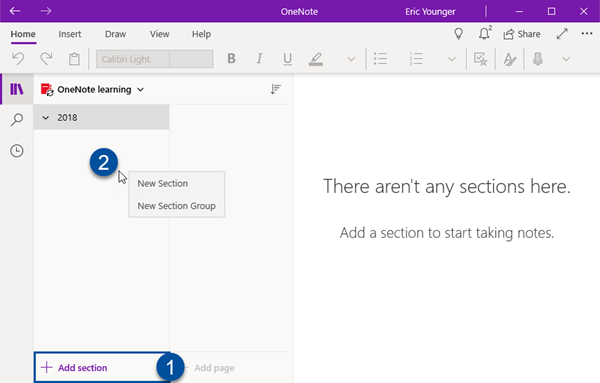Expand more font formatting options chevron
This screenshot has width=600, height=383.
pyautogui.click(x=351, y=59)
